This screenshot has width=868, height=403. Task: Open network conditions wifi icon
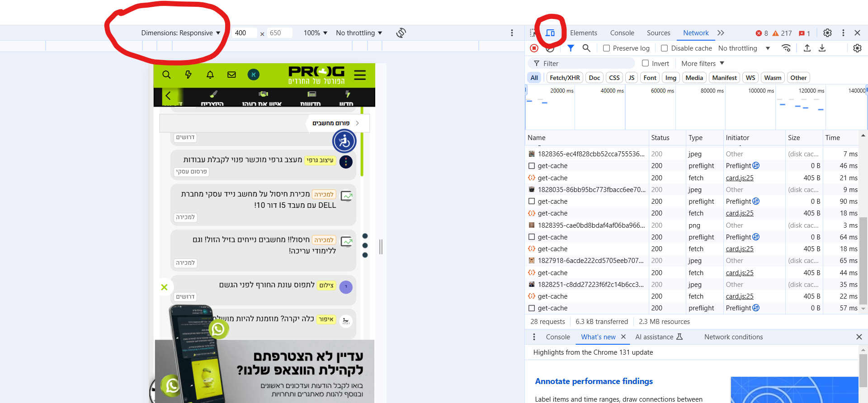(787, 48)
